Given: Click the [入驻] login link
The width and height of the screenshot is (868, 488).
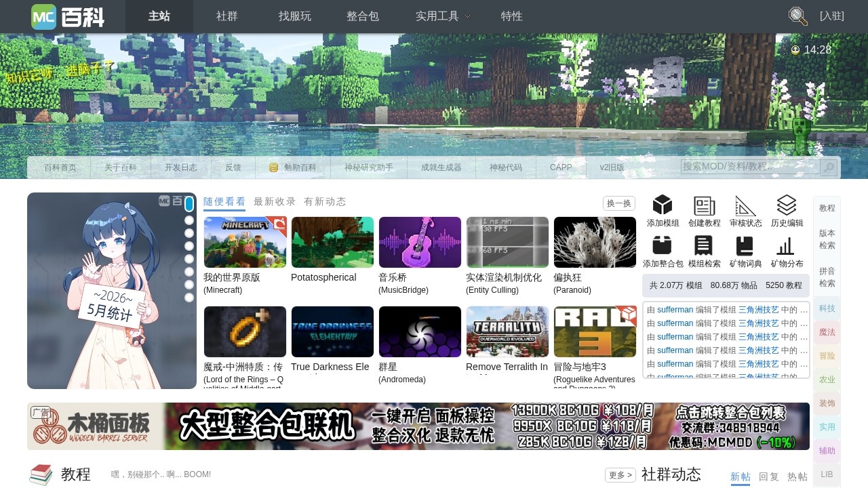Looking at the screenshot, I should (832, 16).
